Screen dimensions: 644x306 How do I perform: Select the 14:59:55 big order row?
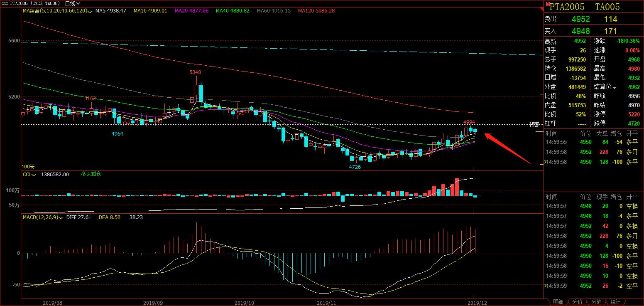pos(594,142)
